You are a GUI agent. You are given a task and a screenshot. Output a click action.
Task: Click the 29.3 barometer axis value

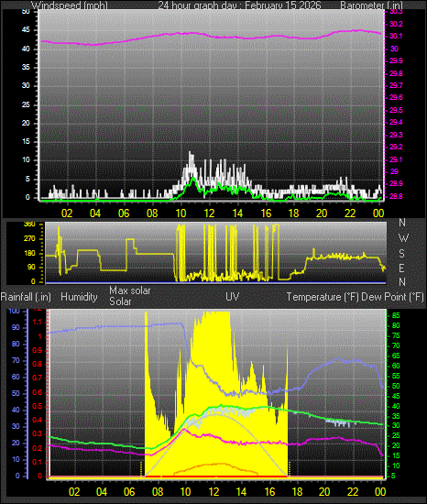click(396, 135)
